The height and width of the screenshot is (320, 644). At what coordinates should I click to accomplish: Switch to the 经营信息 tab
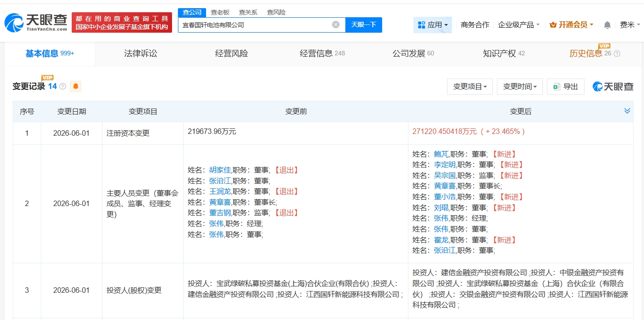(322, 54)
